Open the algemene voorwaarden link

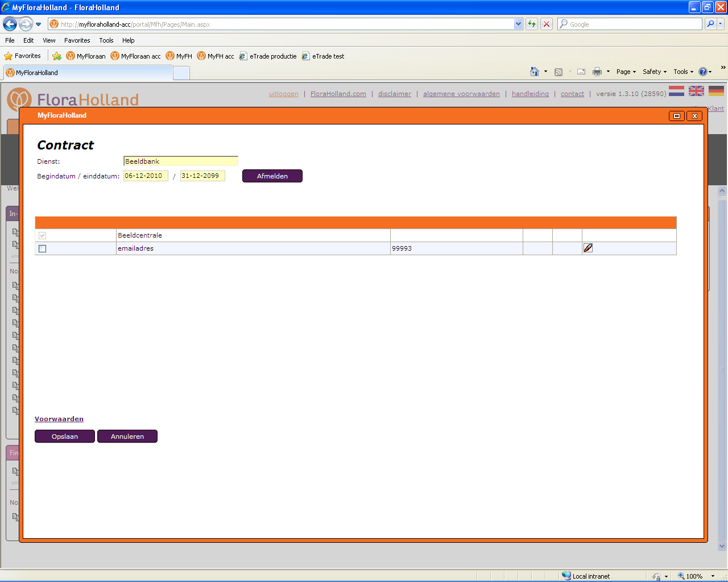click(461, 94)
